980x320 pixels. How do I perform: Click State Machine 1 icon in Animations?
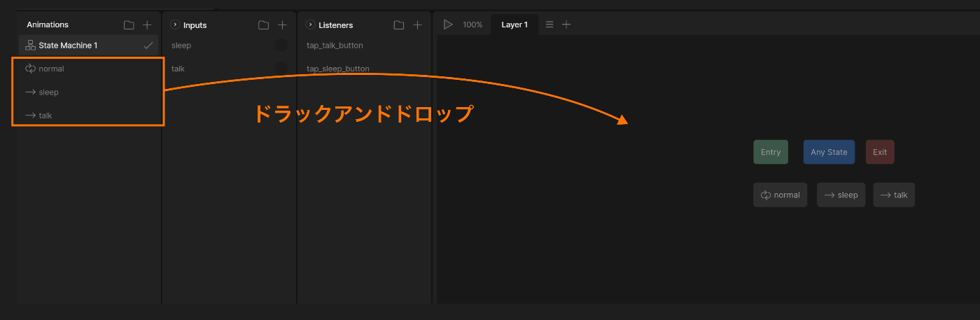pyautogui.click(x=30, y=46)
